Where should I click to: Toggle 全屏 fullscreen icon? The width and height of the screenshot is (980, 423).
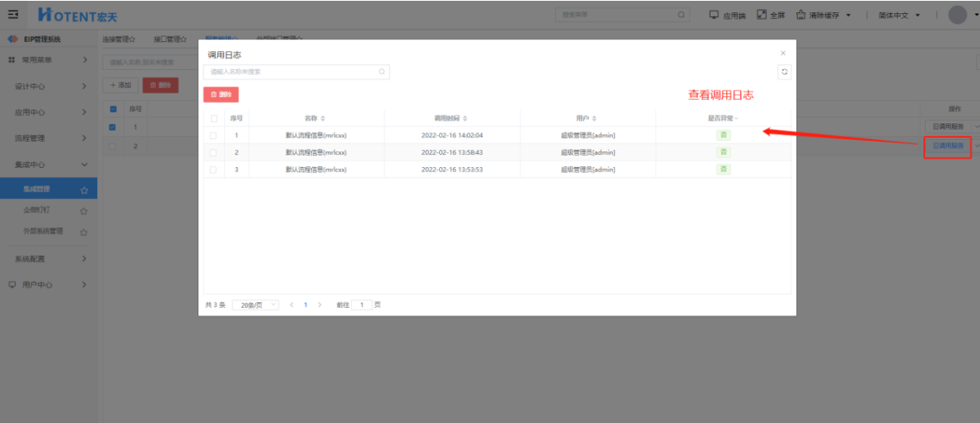tap(761, 14)
